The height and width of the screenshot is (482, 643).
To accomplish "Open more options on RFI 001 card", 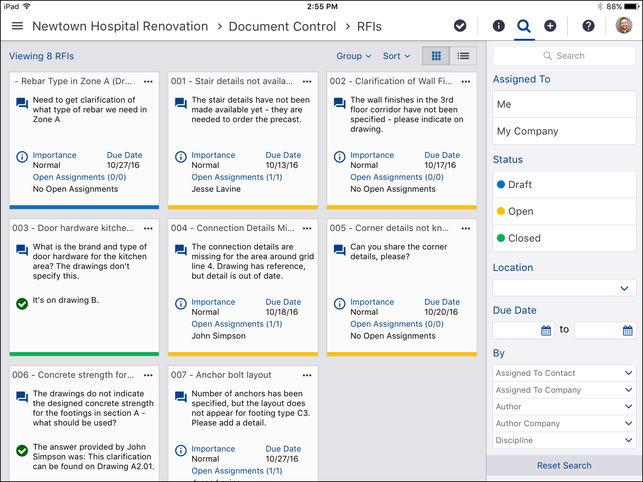I will coord(308,81).
